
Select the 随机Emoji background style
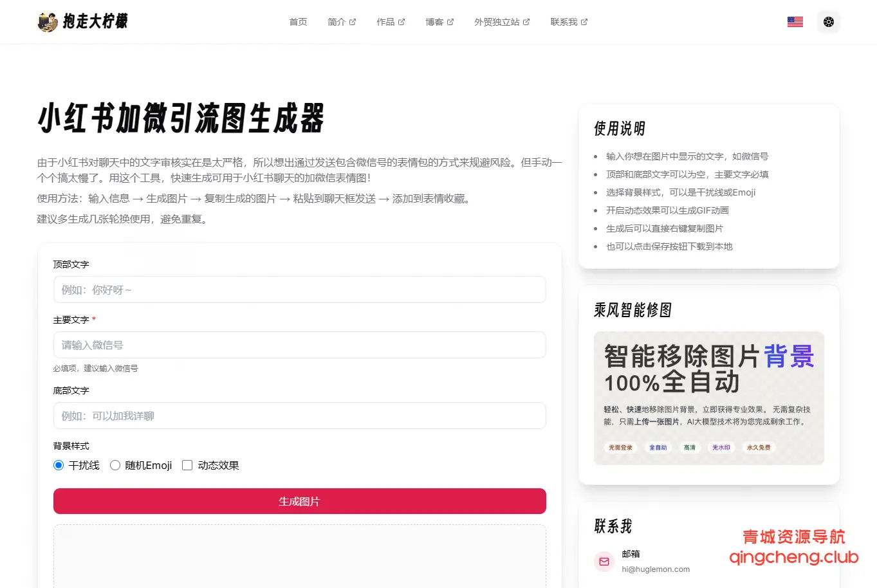[115, 464]
